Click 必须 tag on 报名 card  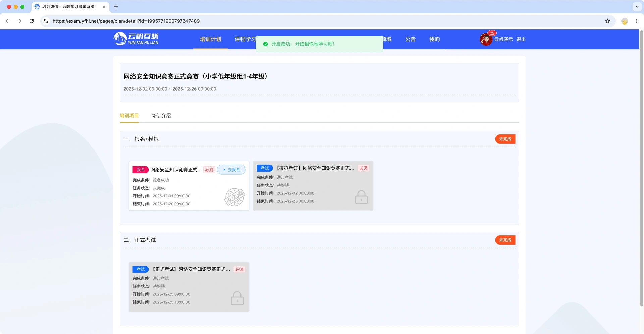(209, 170)
